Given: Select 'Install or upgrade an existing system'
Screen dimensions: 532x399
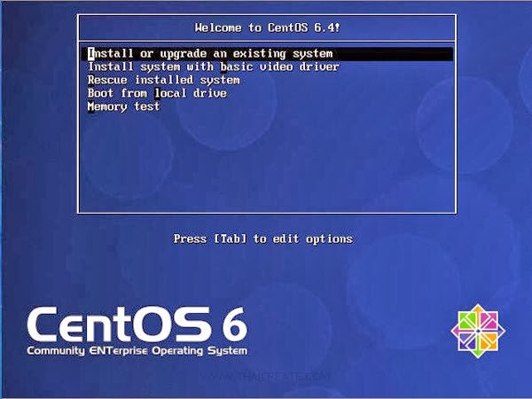Looking at the screenshot, I should click(267, 54).
